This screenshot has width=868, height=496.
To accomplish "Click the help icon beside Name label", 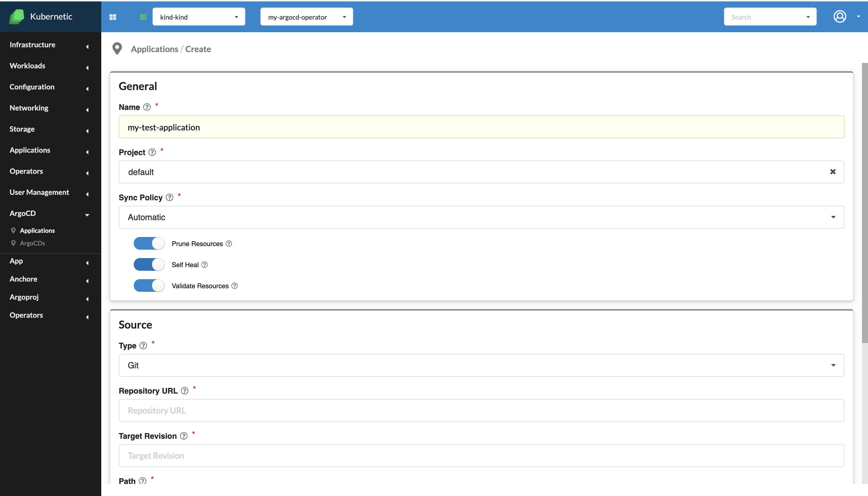I will pyautogui.click(x=147, y=107).
